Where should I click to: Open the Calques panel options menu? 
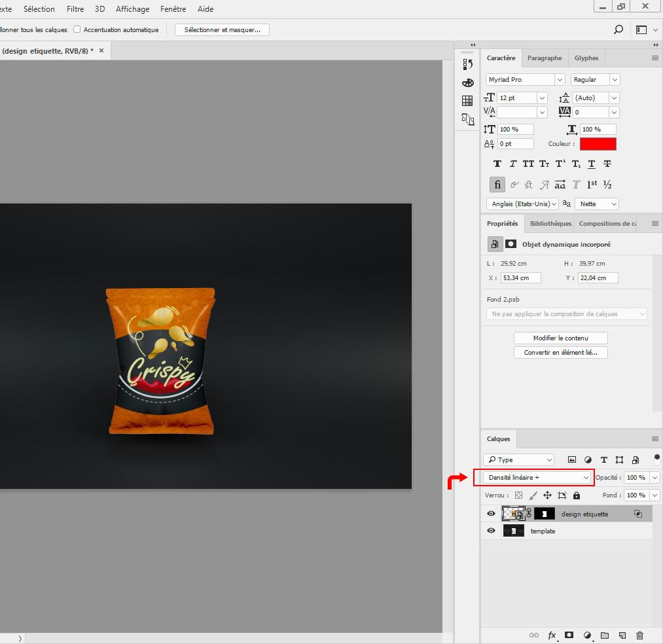click(x=655, y=438)
